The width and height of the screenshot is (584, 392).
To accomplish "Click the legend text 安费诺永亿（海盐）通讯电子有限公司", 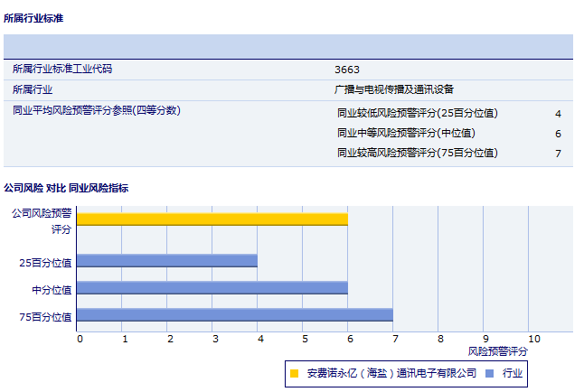I will 391,372.
